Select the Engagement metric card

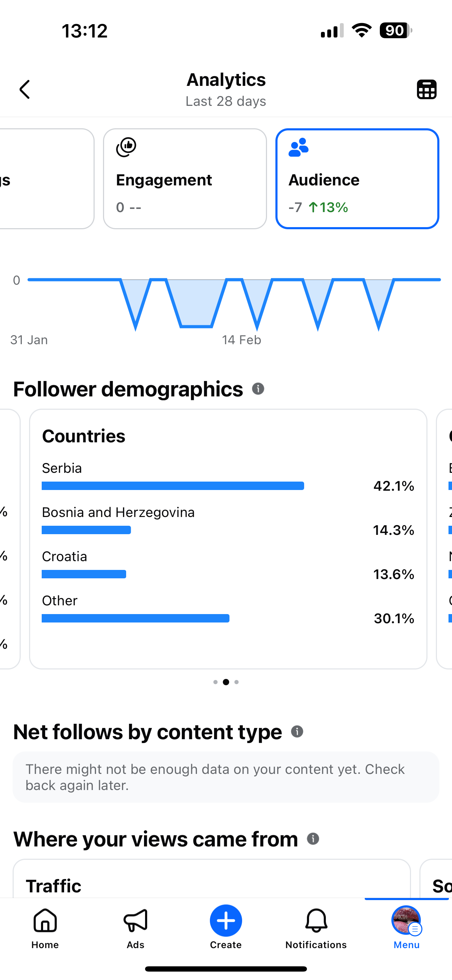[185, 179]
